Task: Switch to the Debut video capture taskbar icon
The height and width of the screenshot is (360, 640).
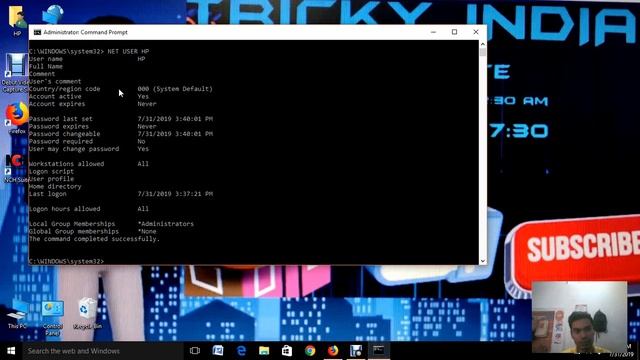Action: point(356,351)
